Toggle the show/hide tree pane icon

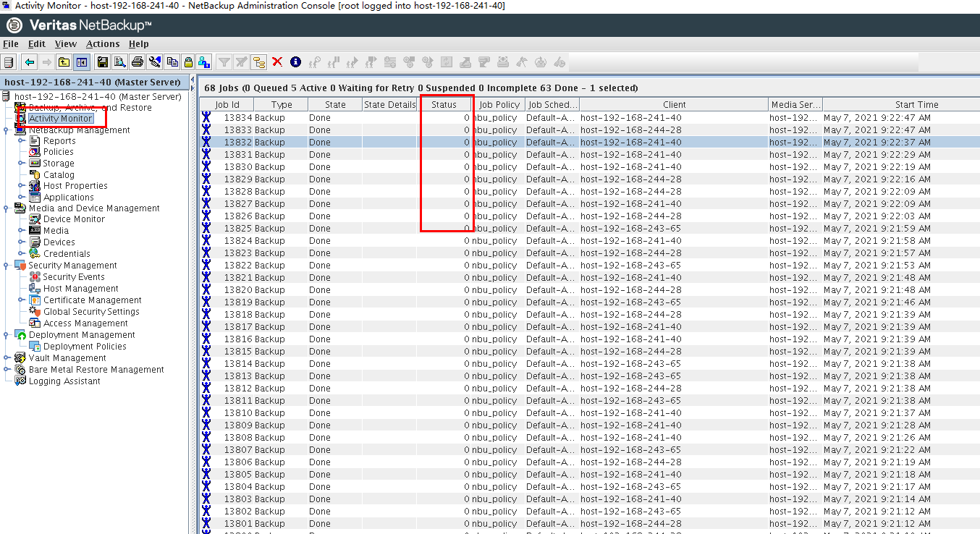[x=82, y=62]
